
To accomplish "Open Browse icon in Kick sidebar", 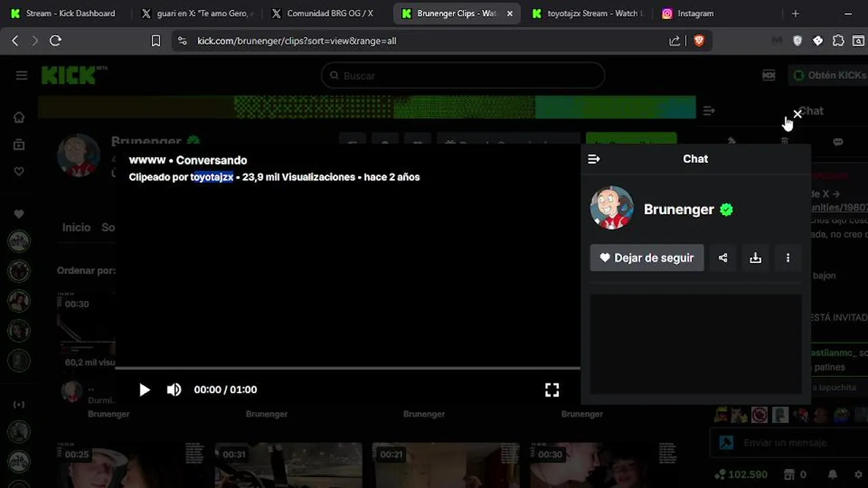I will click(19, 144).
